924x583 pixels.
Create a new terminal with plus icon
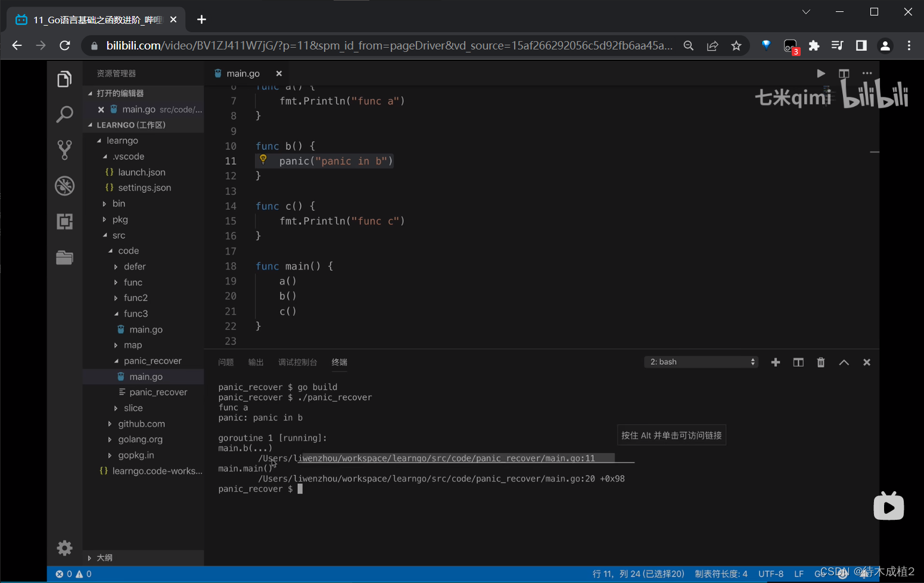coord(775,362)
